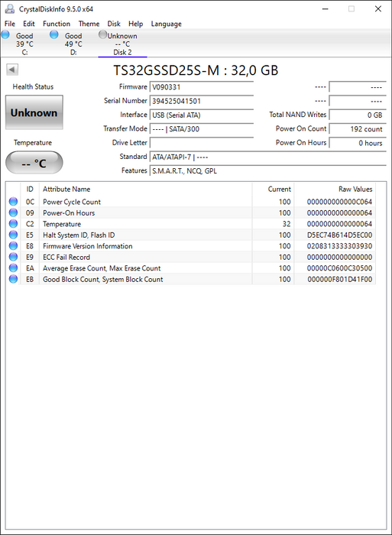
Task: Click the Transfer Mode field SATA/300
Action: 201,129
